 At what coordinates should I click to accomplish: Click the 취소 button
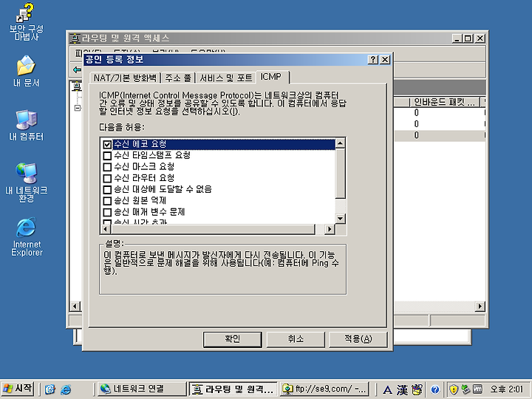pyautogui.click(x=296, y=339)
